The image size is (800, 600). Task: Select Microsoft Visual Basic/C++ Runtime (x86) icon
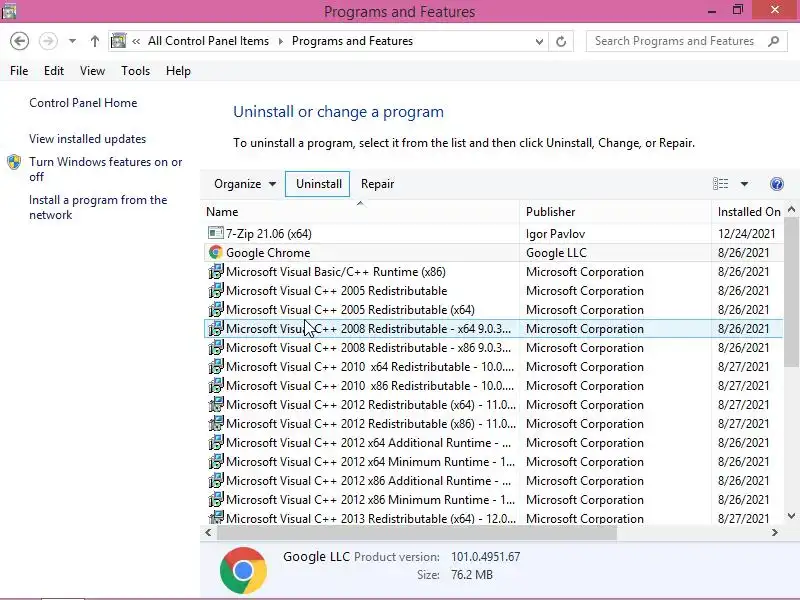[x=216, y=271]
